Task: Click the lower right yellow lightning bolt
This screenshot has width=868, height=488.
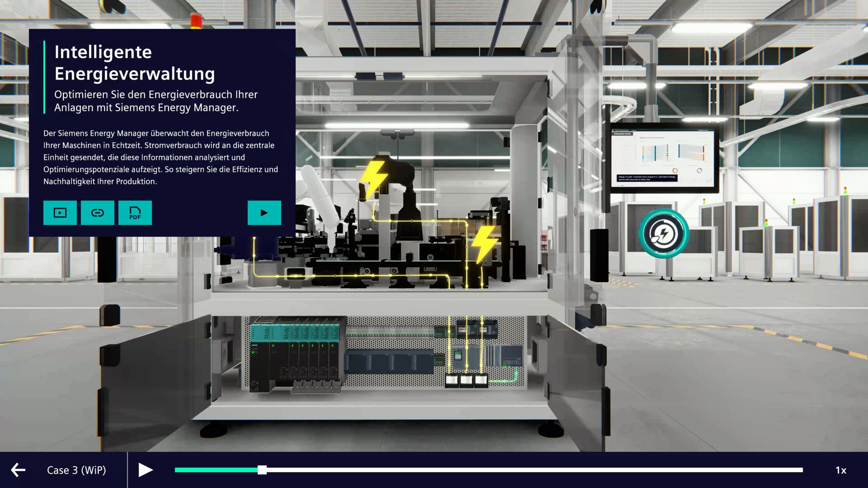Action: pyautogui.click(x=485, y=244)
